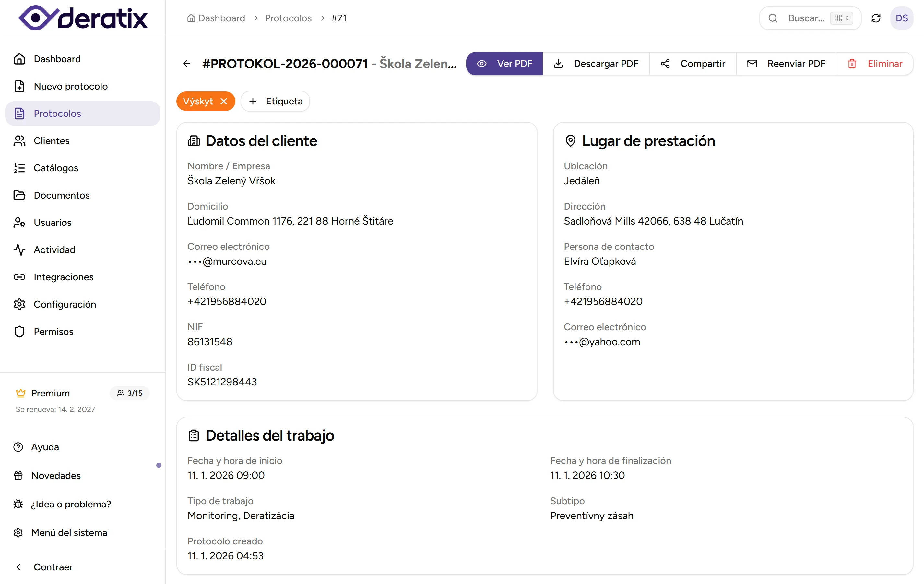Go back using the arrow next to the protocol title
The height and width of the screenshot is (584, 924).
coord(187,63)
